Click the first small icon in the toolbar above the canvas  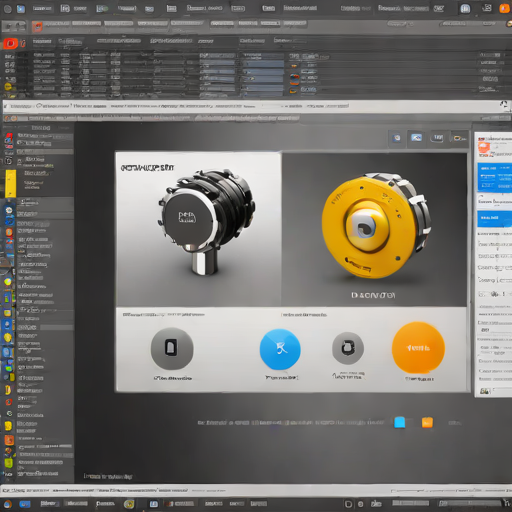pos(397,138)
